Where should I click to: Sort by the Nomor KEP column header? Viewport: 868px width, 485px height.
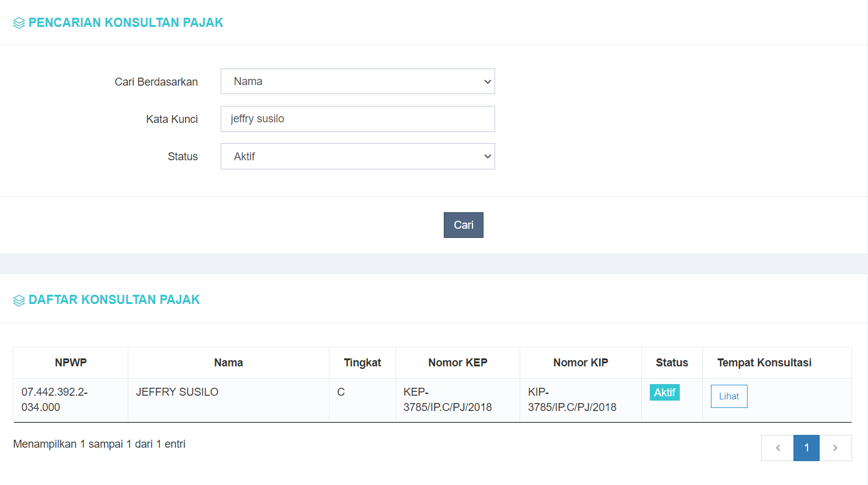coord(458,363)
